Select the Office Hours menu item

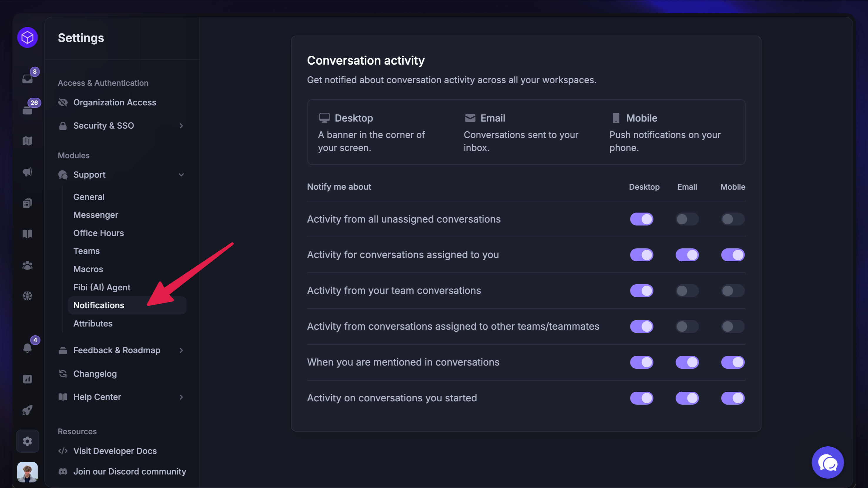tap(99, 233)
